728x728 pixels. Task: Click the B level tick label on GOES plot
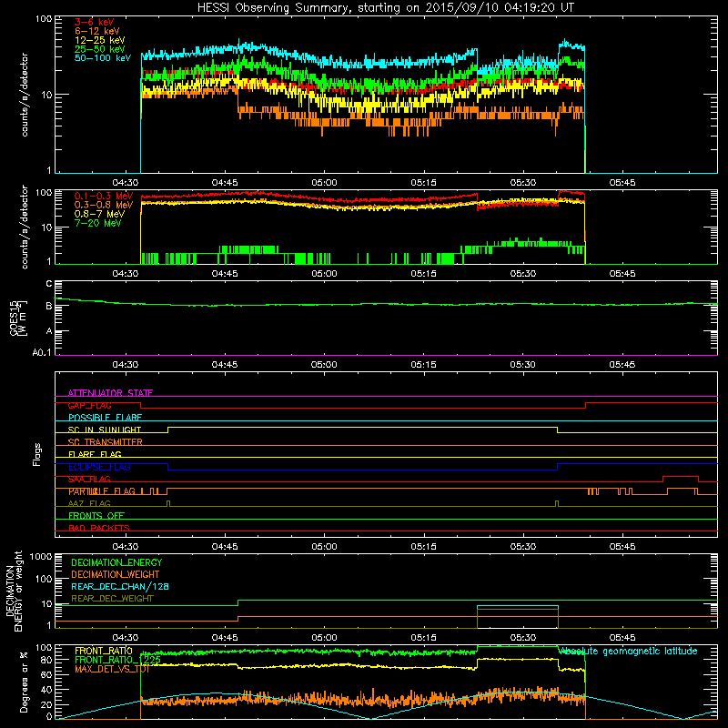coord(49,306)
